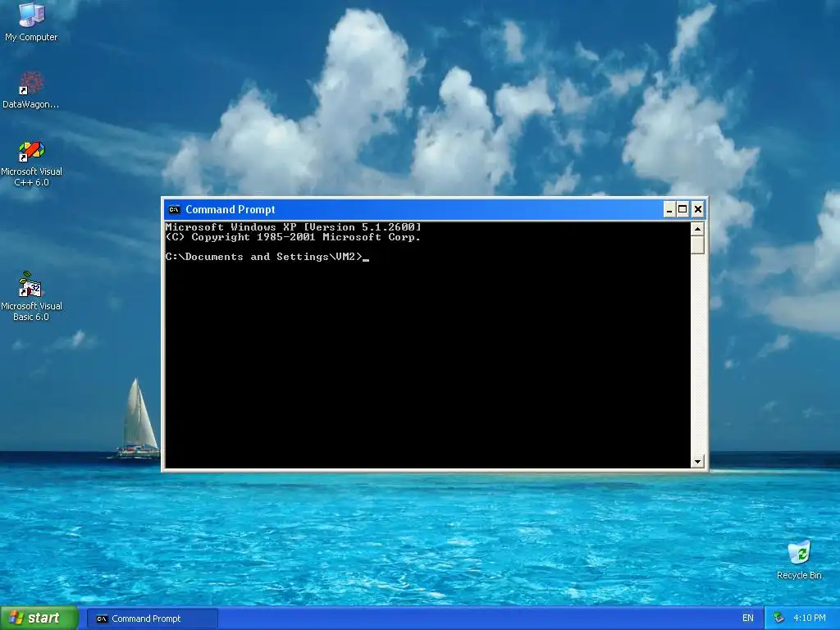Select the My Computer desktop icon
840x630 pixels.
31,21
